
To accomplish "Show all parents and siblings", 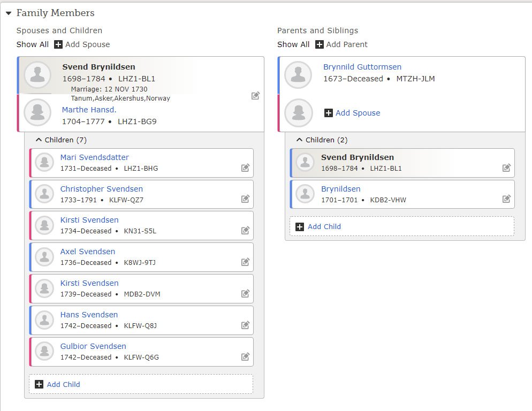I will (293, 44).
